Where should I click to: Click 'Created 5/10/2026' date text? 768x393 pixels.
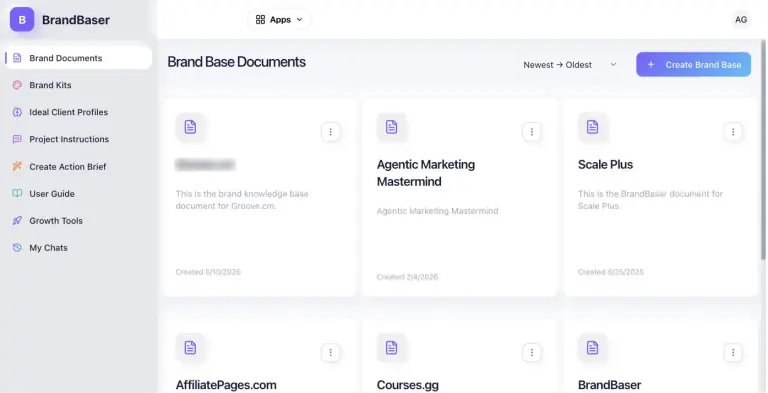(x=208, y=272)
